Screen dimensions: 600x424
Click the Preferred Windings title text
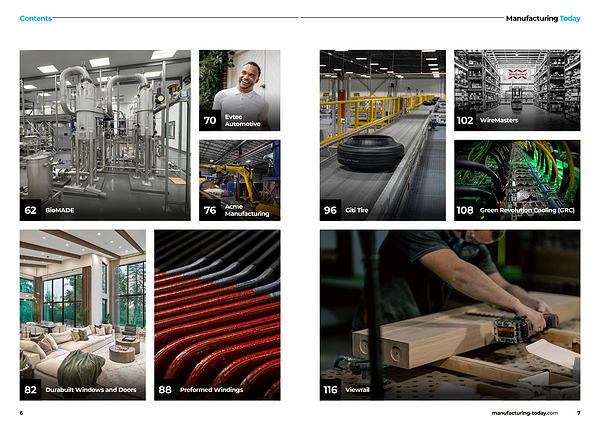214,390
